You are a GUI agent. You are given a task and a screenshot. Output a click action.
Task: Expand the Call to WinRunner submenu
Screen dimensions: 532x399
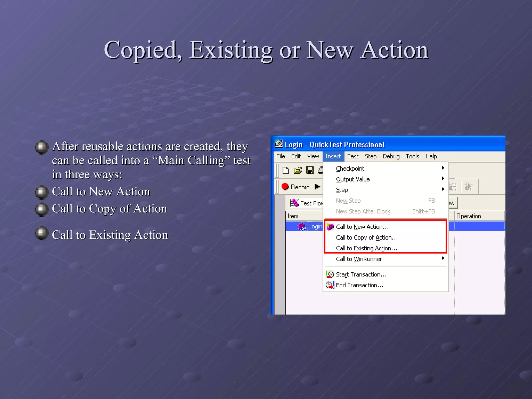[386, 259]
